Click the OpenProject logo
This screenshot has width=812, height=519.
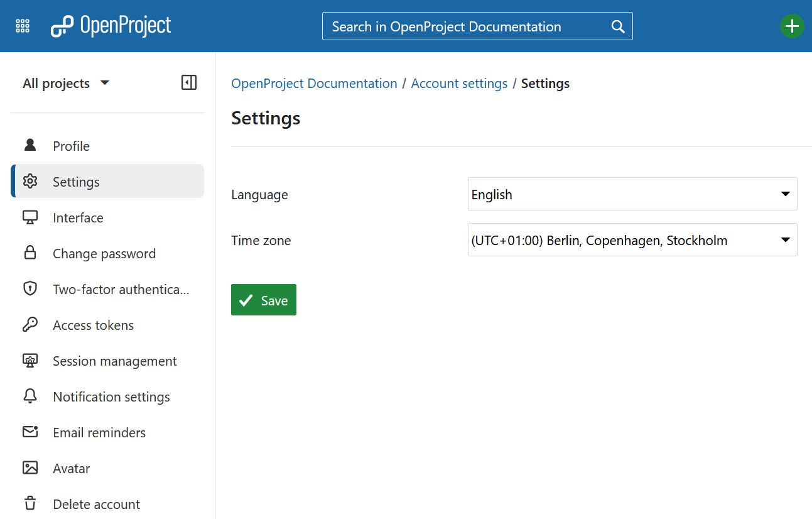(x=111, y=26)
